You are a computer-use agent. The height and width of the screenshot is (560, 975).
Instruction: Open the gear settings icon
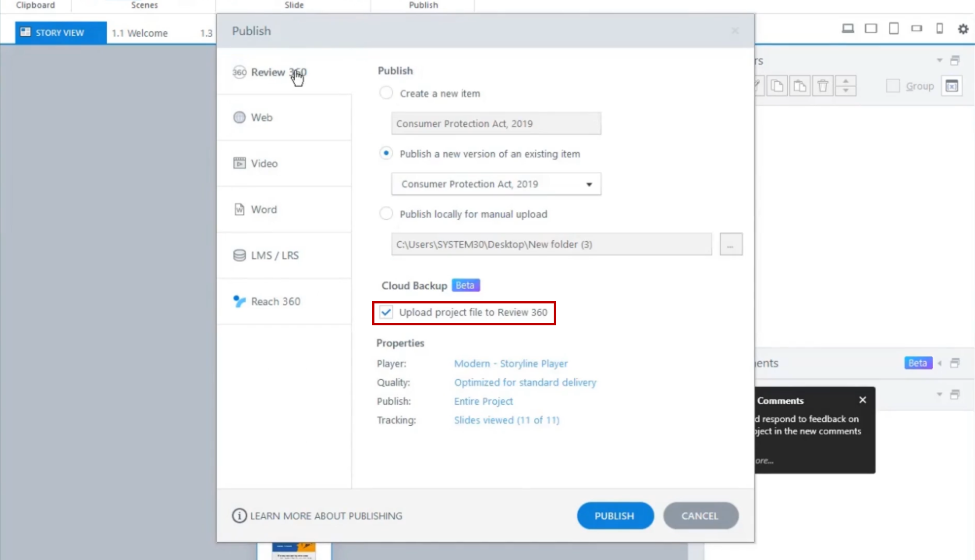[x=963, y=29]
